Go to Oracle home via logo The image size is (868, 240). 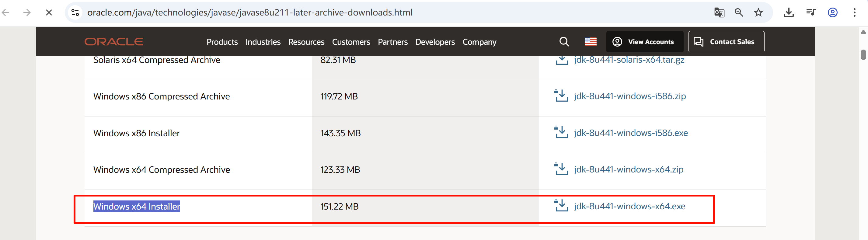coord(113,42)
